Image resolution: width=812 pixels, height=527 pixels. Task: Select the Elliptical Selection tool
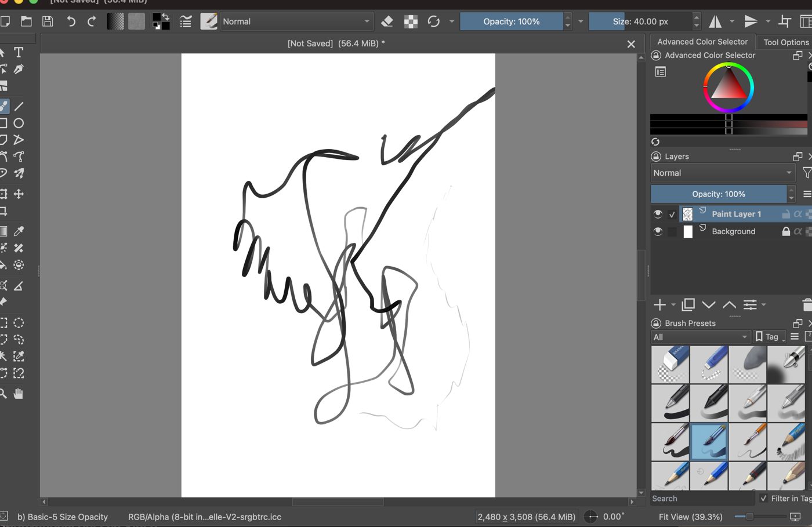pos(19,323)
